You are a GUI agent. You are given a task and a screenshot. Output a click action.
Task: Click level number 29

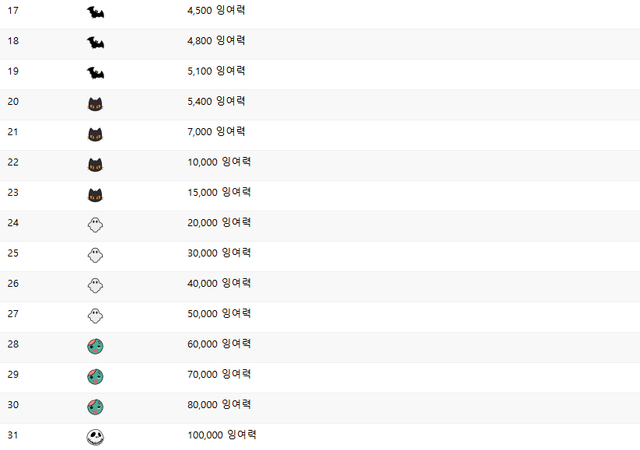coord(13,374)
